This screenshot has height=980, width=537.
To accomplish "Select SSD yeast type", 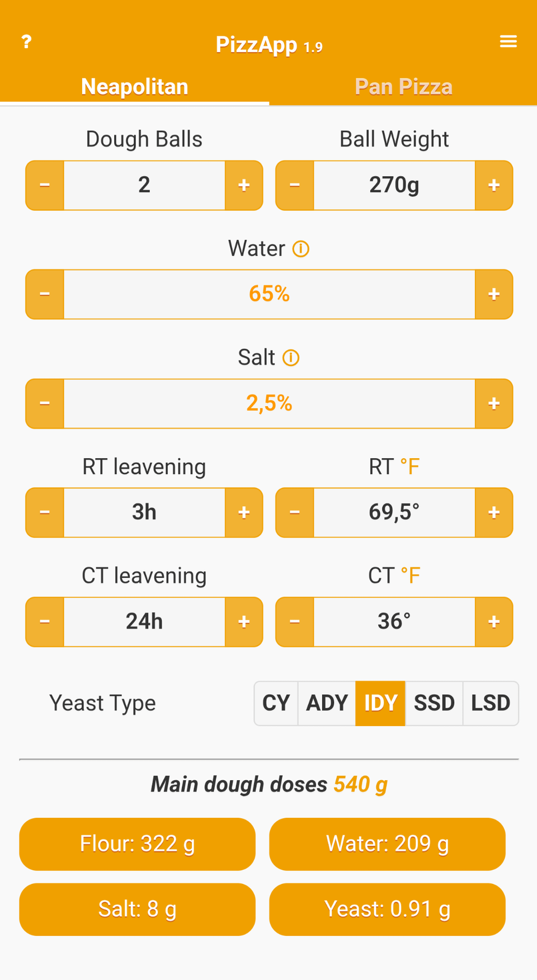I will click(x=434, y=703).
